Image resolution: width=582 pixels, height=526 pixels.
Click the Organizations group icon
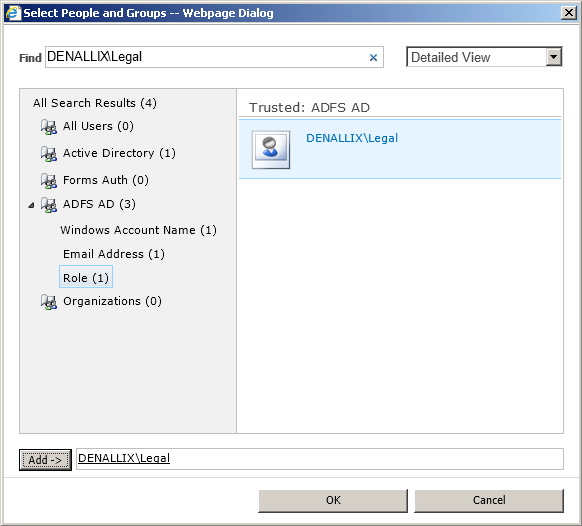pos(49,302)
